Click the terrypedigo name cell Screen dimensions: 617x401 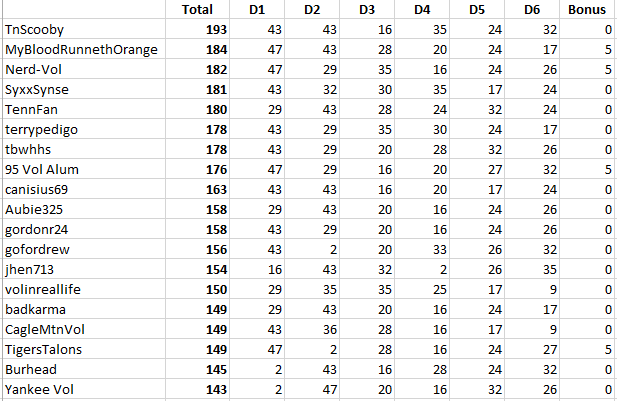[43, 129]
